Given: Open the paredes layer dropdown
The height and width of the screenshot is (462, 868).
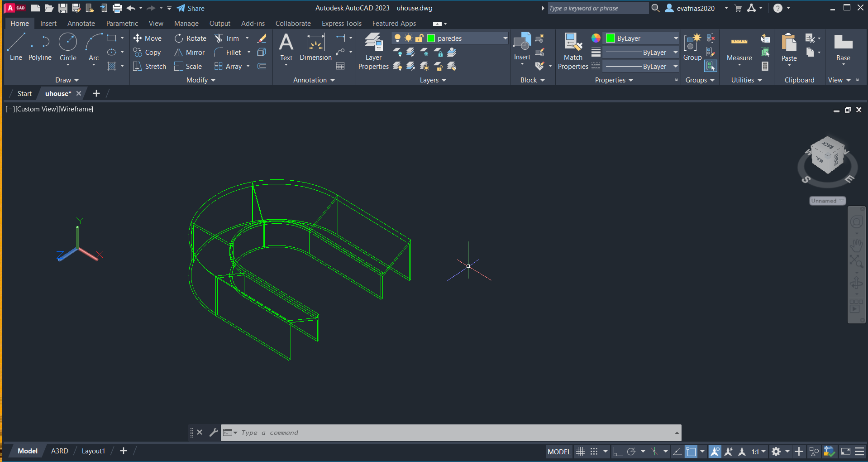Looking at the screenshot, I should click(505, 38).
